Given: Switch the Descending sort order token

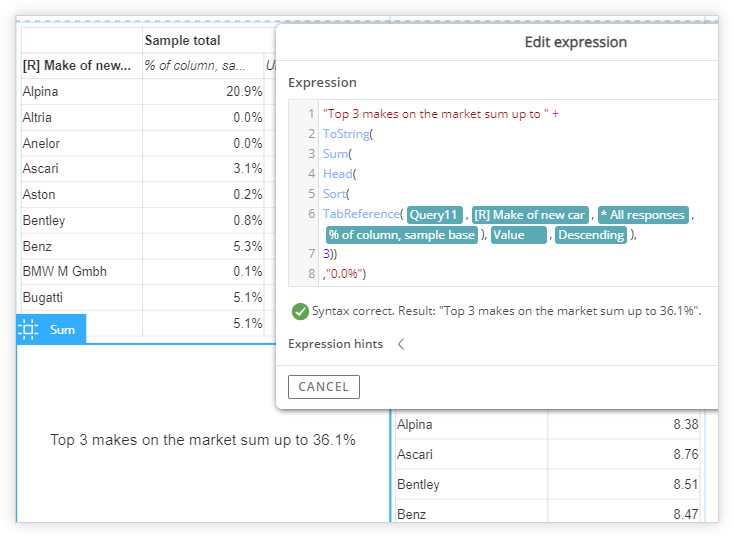Looking at the screenshot, I should tap(591, 235).
